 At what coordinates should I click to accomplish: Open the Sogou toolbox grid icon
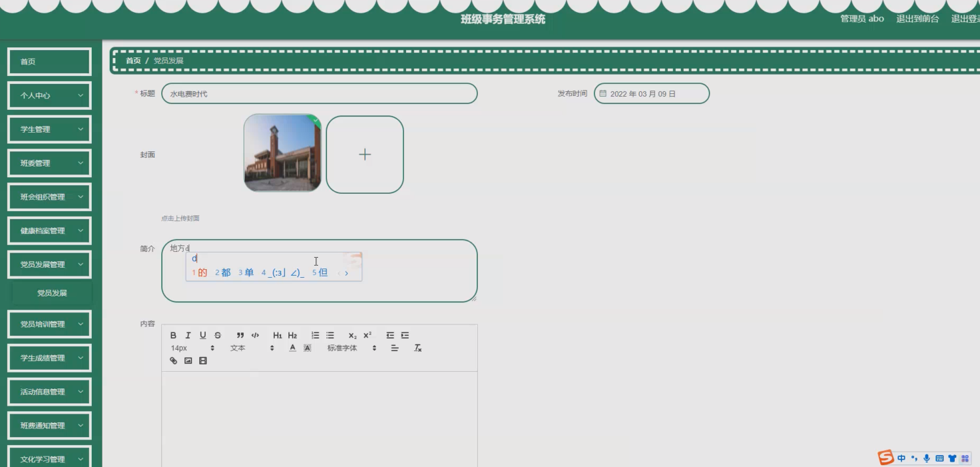coord(965,458)
